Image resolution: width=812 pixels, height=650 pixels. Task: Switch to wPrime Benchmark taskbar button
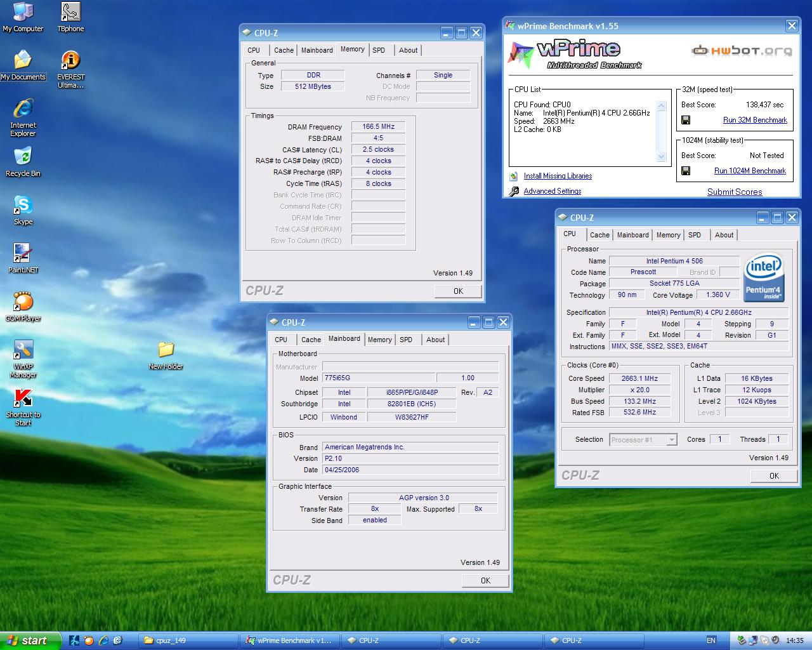[290, 640]
